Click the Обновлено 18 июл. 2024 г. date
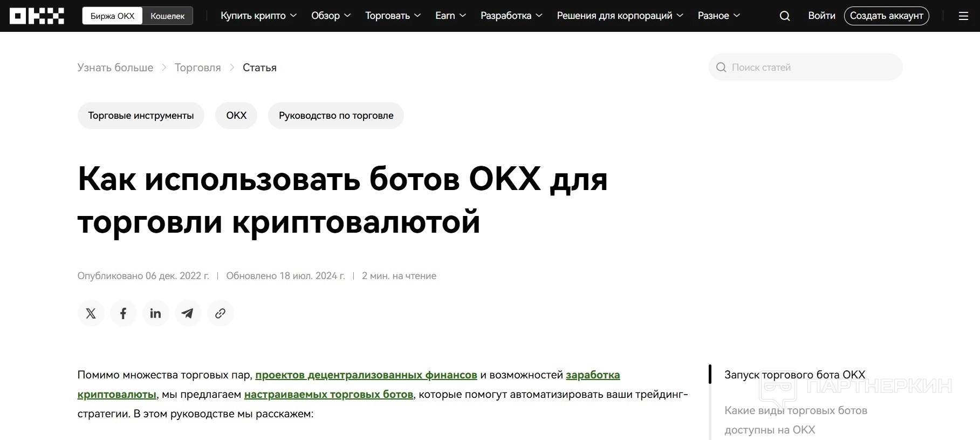980x440 pixels. tap(285, 276)
